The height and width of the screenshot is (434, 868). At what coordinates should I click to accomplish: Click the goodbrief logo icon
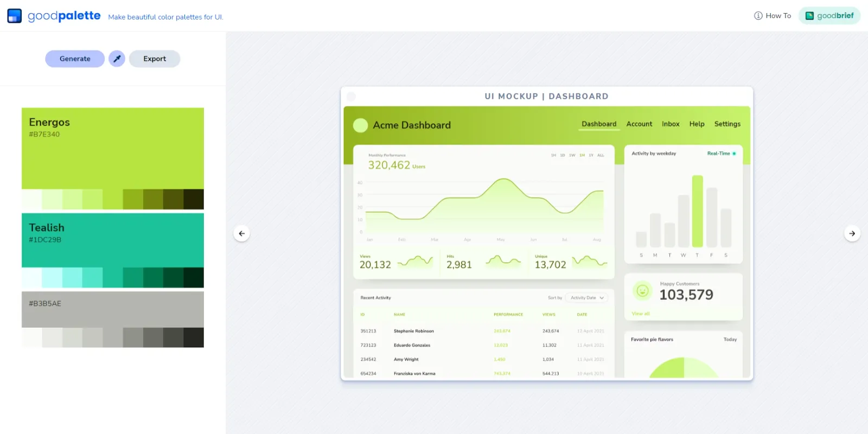tap(809, 16)
